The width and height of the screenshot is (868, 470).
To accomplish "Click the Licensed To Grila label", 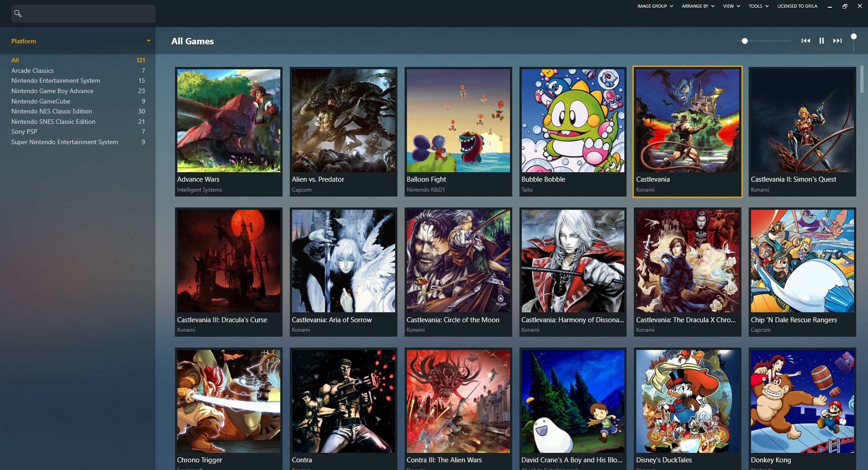I will coord(797,6).
